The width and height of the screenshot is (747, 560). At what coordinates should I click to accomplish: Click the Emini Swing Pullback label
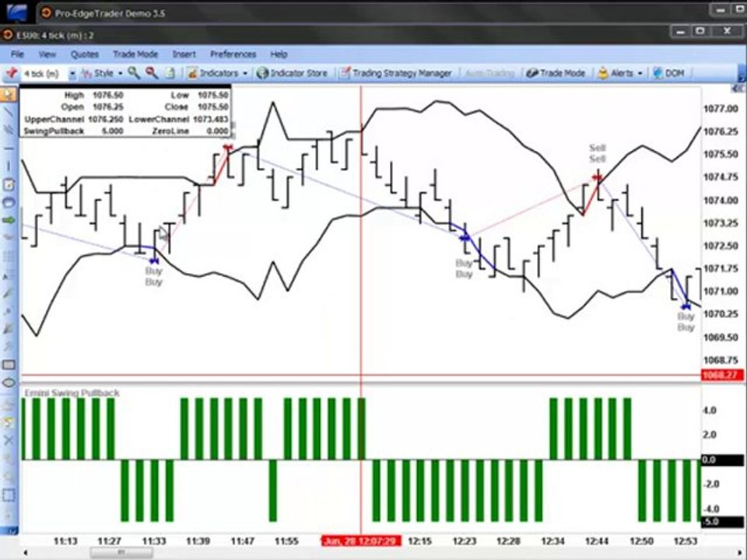tap(72, 393)
